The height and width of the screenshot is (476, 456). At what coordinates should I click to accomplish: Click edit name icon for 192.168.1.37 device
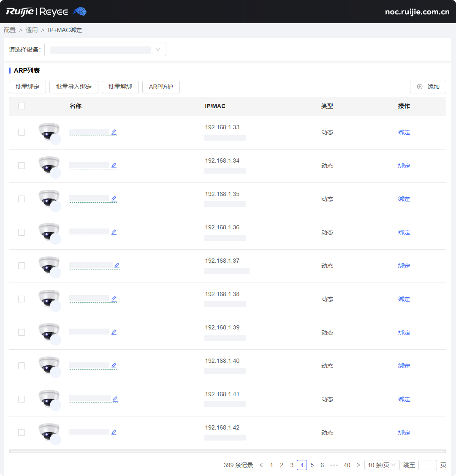117,266
